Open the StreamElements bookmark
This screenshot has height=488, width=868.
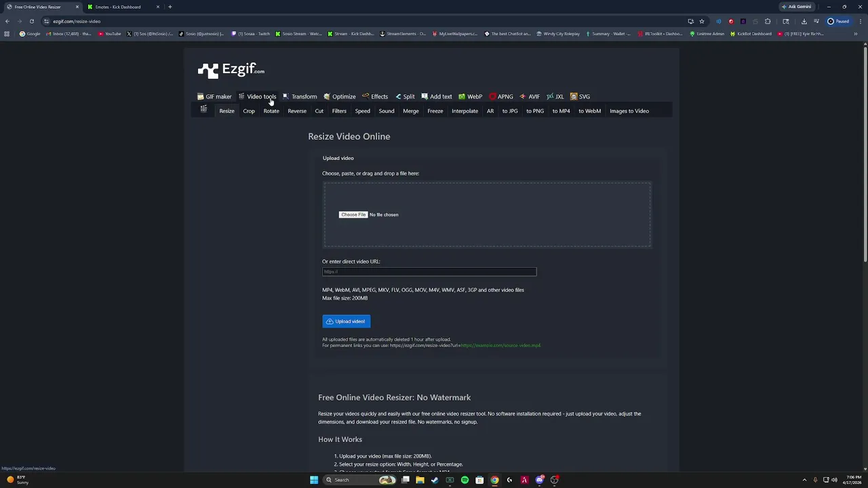coord(403,34)
